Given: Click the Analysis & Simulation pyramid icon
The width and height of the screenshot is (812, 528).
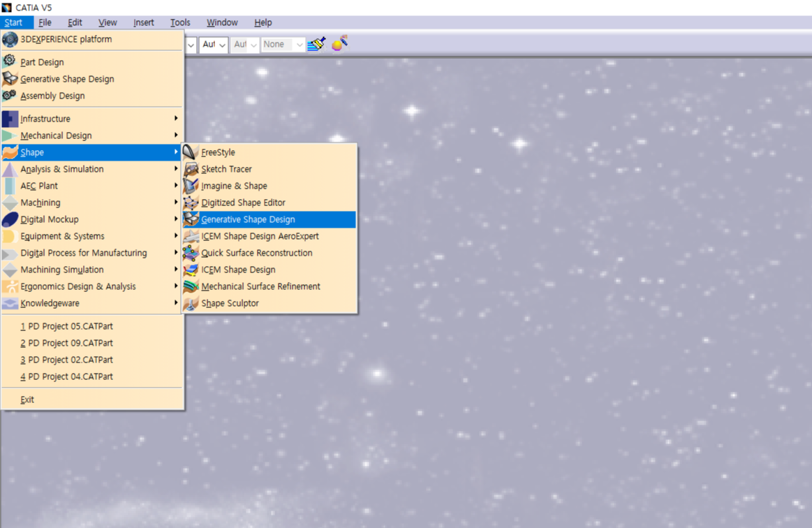Looking at the screenshot, I should coord(10,169).
